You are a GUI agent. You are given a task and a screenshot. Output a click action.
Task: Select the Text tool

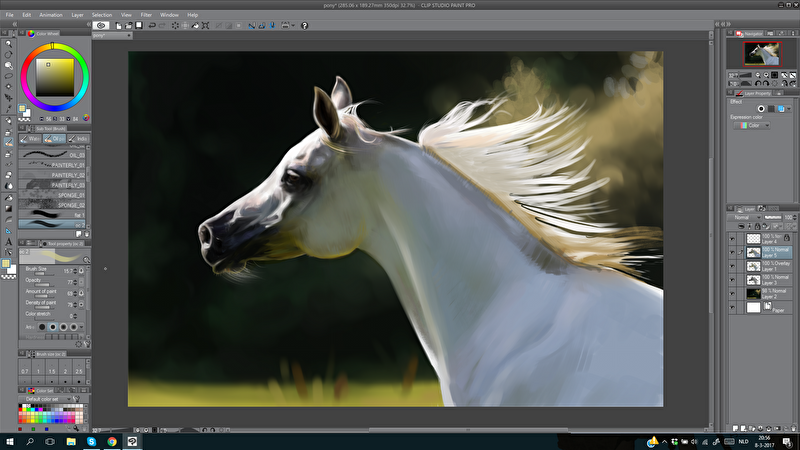8,242
